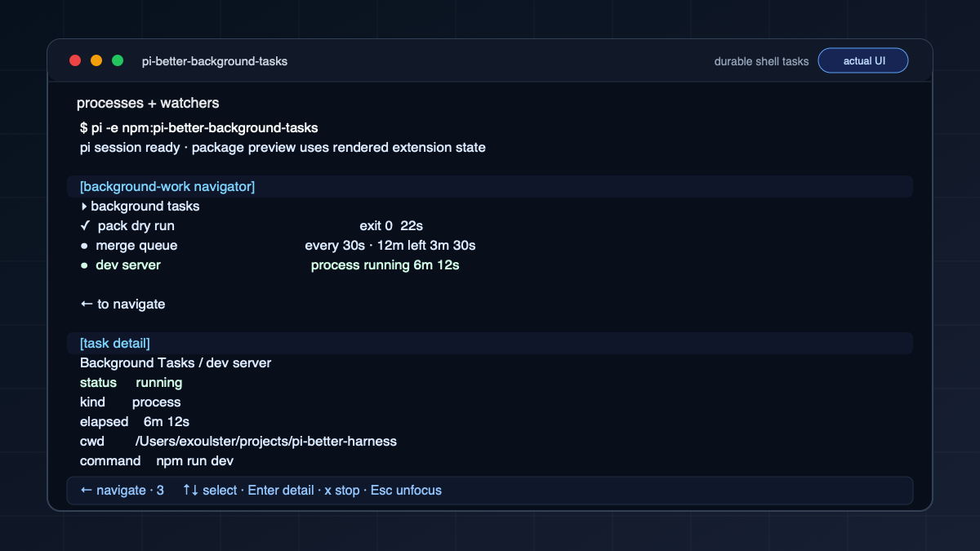Click the 'to navigate' hint text
The image size is (980, 551).
(x=131, y=304)
